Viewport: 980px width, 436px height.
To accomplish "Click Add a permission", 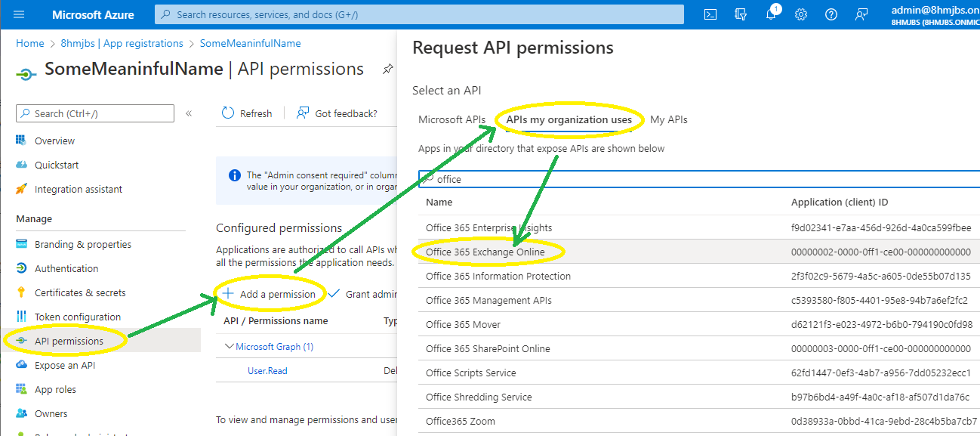I will [x=269, y=294].
